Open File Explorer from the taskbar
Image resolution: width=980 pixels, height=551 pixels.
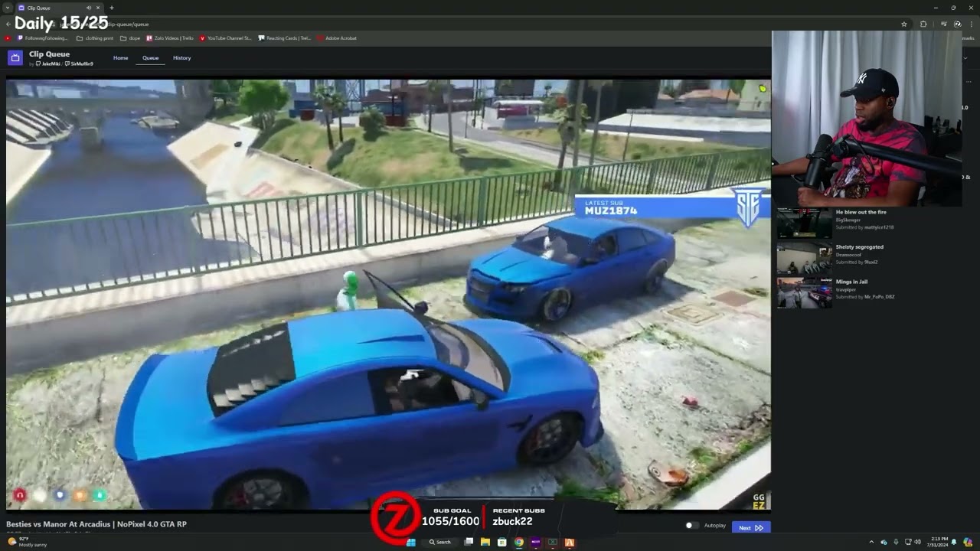pyautogui.click(x=485, y=542)
